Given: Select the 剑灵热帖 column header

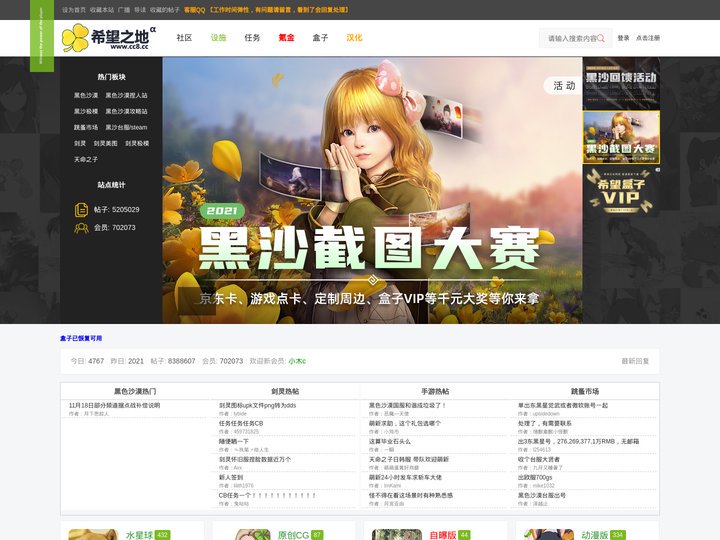Looking at the screenshot, I should pos(285,391).
